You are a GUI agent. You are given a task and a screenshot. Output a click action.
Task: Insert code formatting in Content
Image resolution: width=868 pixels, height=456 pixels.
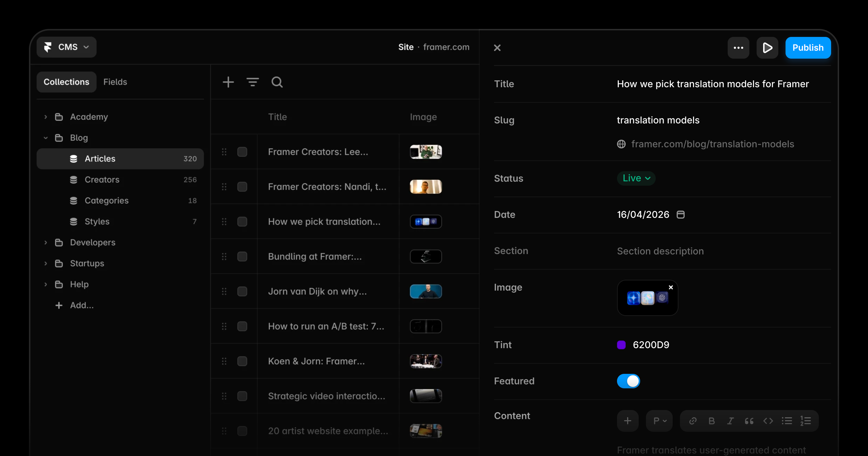tap(768, 421)
